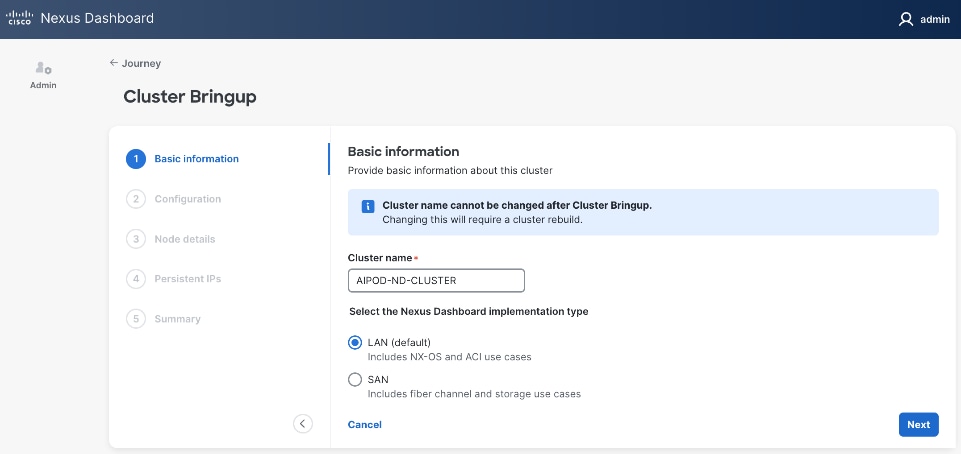The image size is (961, 454).
Task: Go back via the Journey arrow link
Action: [135, 63]
